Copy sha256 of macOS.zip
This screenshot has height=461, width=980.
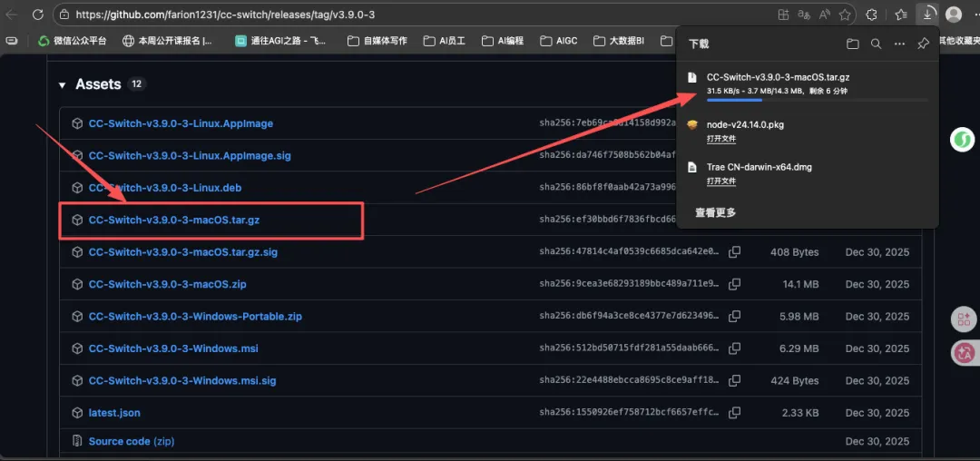pos(735,284)
